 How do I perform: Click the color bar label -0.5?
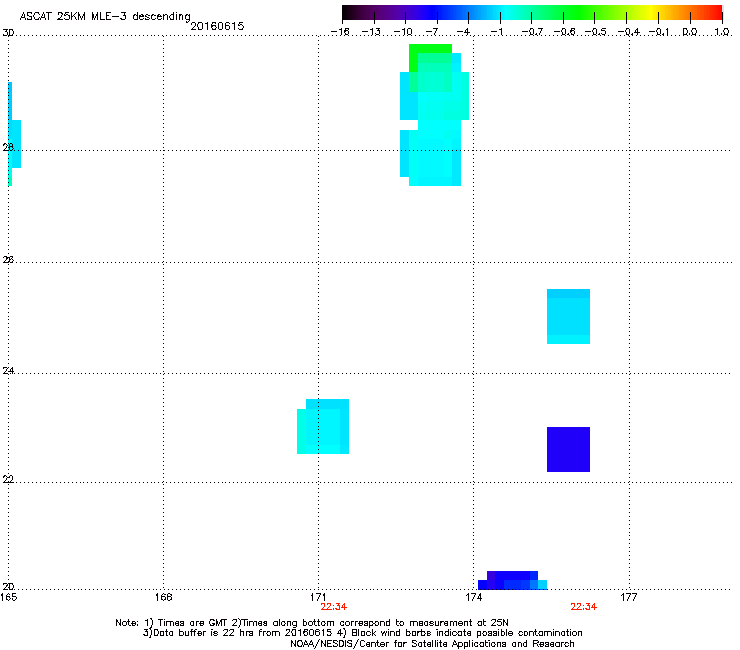click(x=596, y=32)
